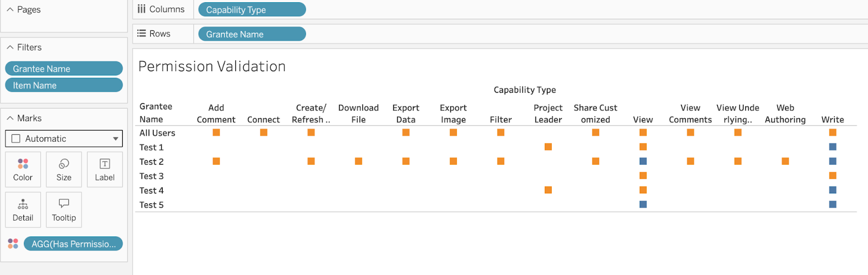Select orange mark for Test 2 Download File
Viewport: 868px width, 275px height.
(359, 161)
